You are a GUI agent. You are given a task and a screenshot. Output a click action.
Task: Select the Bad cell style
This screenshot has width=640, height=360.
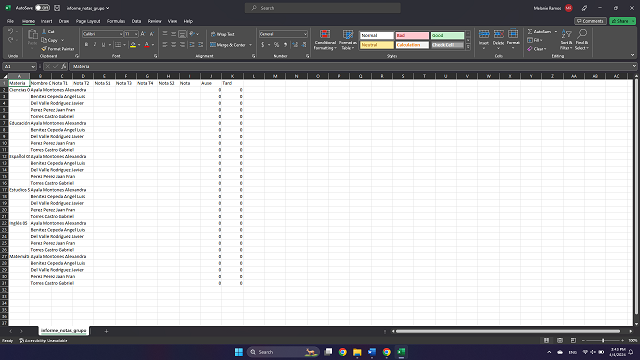412,36
